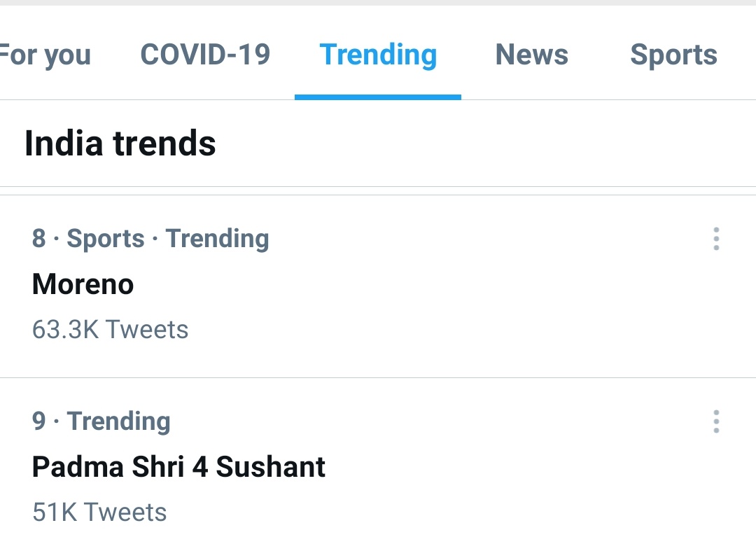
Task: Open the three-dot menu for Padma Shri 4 Sushant
Action: 716,421
